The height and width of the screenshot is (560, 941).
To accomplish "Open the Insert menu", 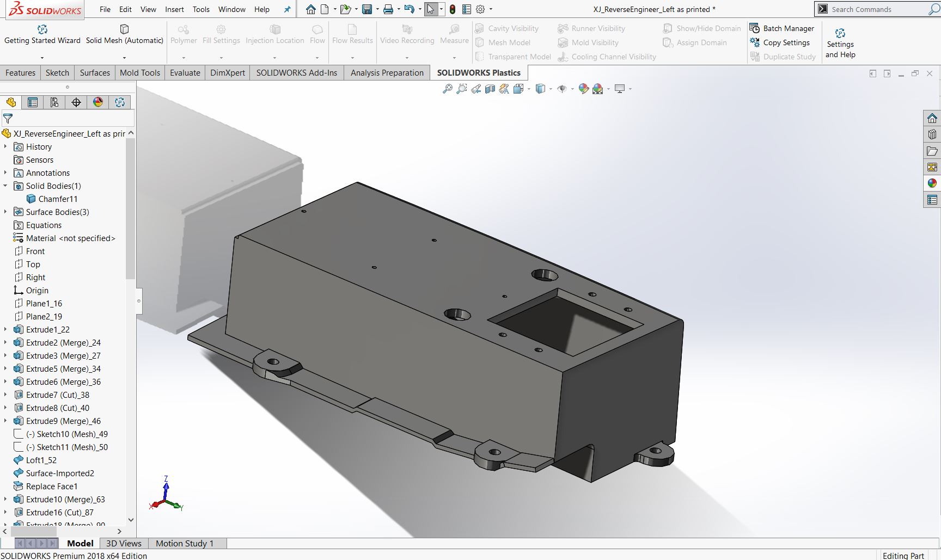I will pos(174,9).
